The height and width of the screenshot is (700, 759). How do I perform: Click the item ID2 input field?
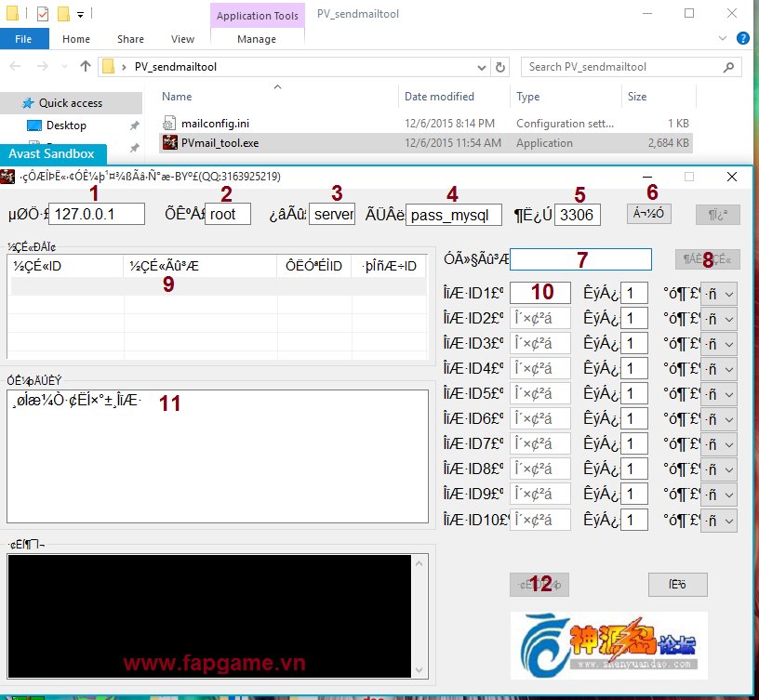tap(540, 318)
